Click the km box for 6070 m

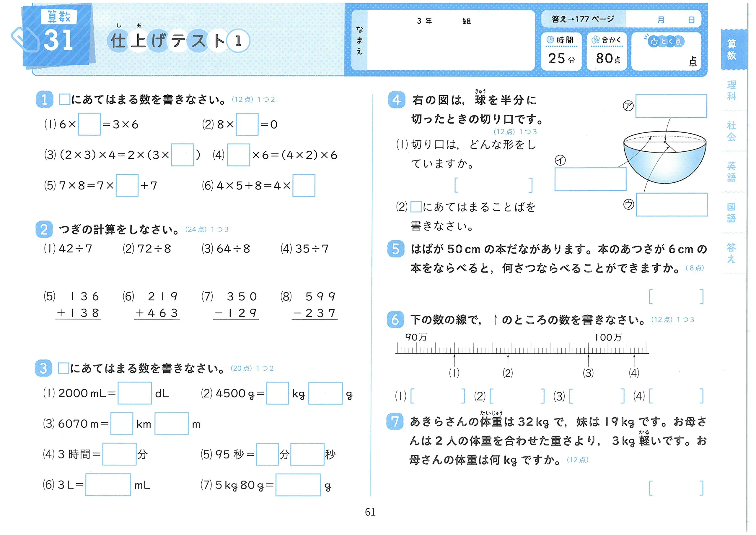121,424
